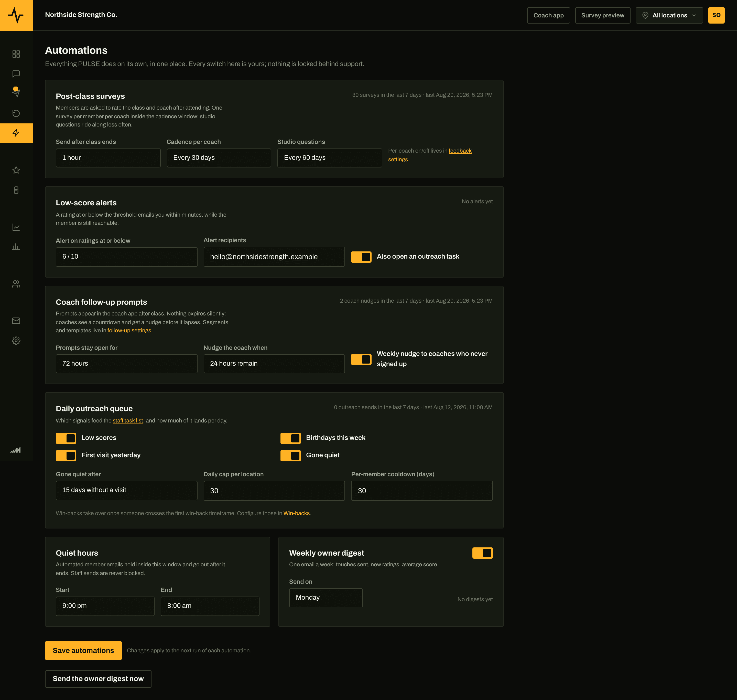Open digest 'Send on' Monday dropdown
Screen dimensions: 737x700
(326, 598)
